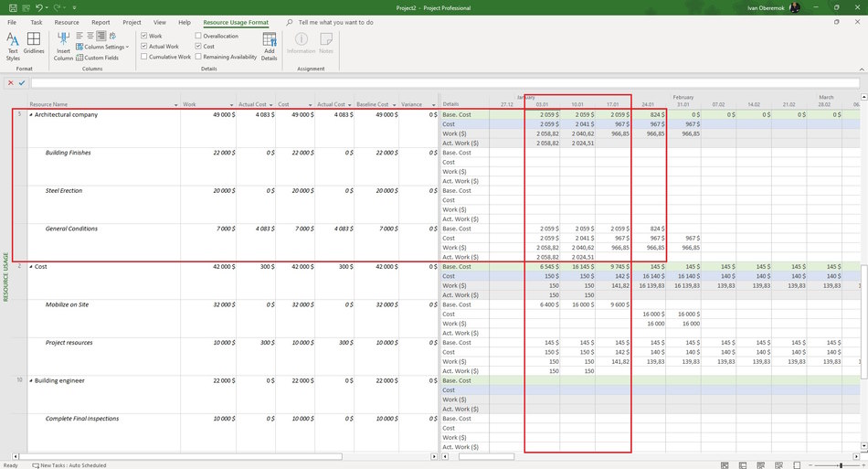Enable the Overallocation checkbox
The height and width of the screenshot is (469, 868).
click(198, 36)
